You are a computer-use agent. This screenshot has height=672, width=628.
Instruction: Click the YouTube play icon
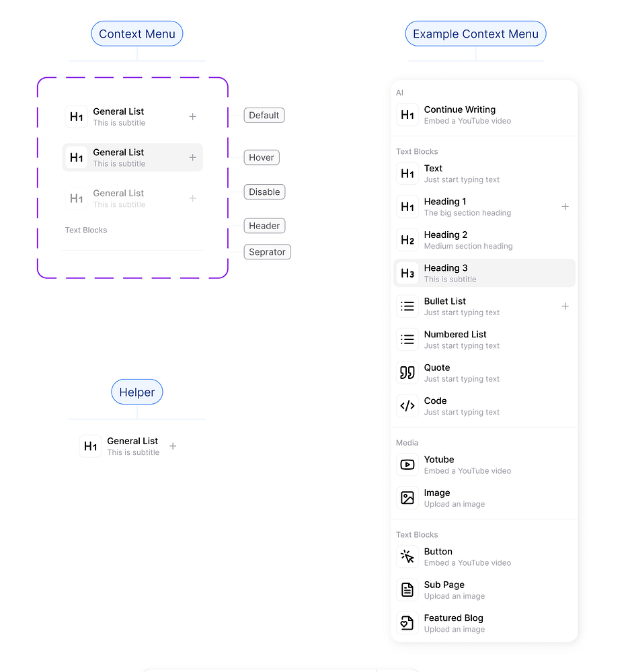pyautogui.click(x=407, y=464)
